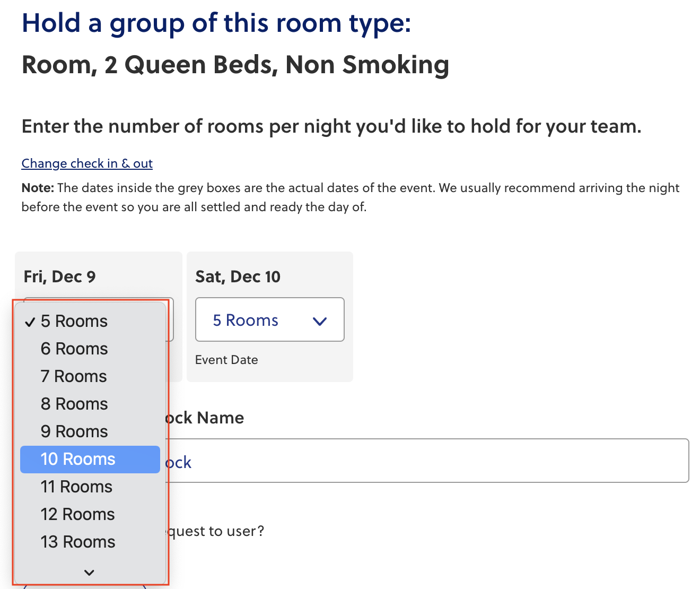Click the chevron arrow in the Sat, Dec 10 dropdown
The width and height of the screenshot is (700, 589).
coord(320,321)
